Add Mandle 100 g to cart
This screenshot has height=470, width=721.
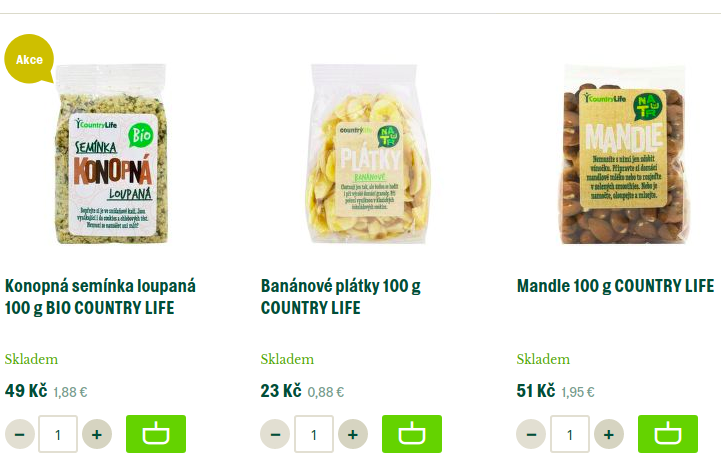668,434
